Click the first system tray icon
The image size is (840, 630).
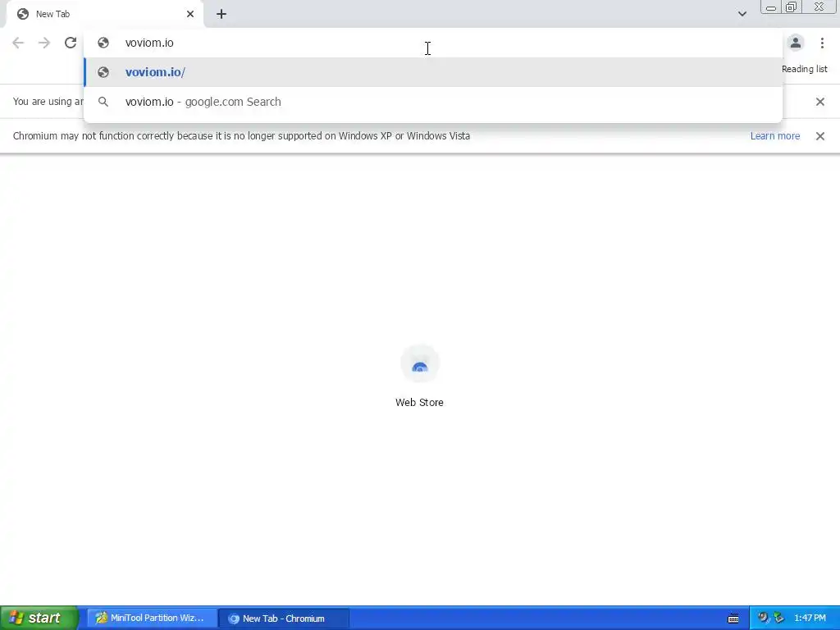pos(763,618)
